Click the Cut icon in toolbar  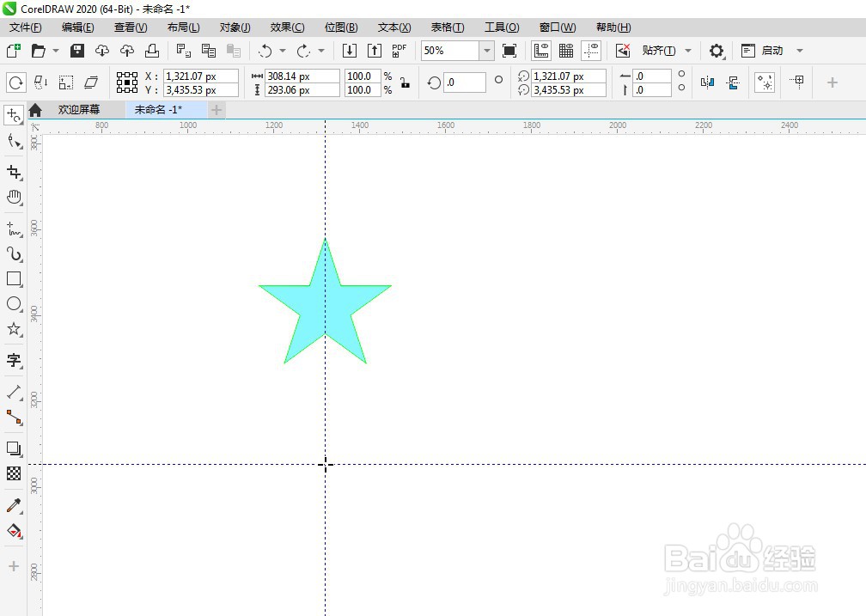click(183, 51)
